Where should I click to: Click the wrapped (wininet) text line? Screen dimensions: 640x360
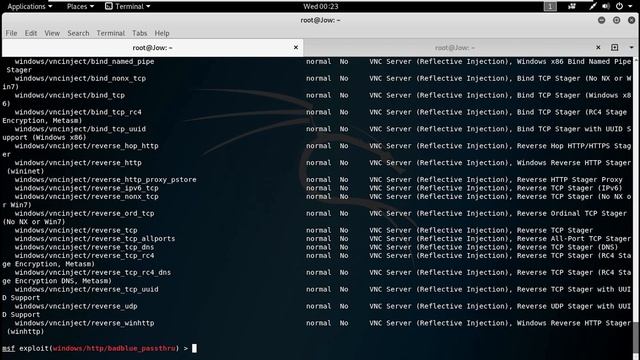pyautogui.click(x=25, y=171)
